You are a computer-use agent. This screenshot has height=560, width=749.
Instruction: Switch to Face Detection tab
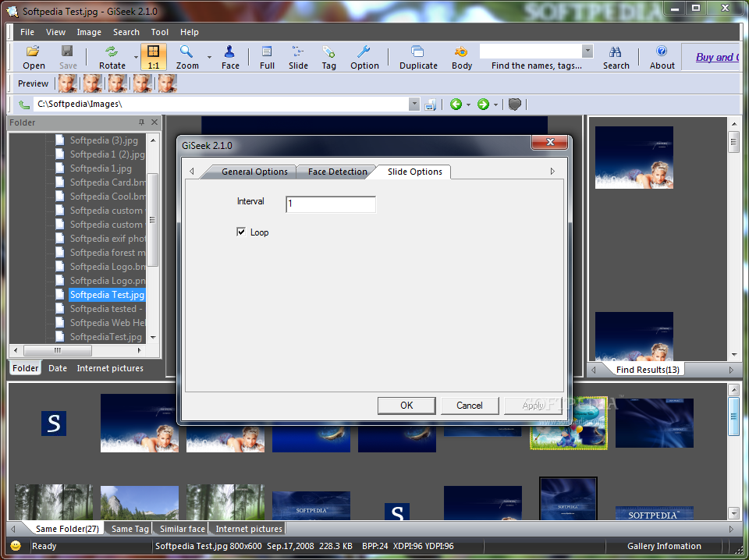pyautogui.click(x=337, y=172)
